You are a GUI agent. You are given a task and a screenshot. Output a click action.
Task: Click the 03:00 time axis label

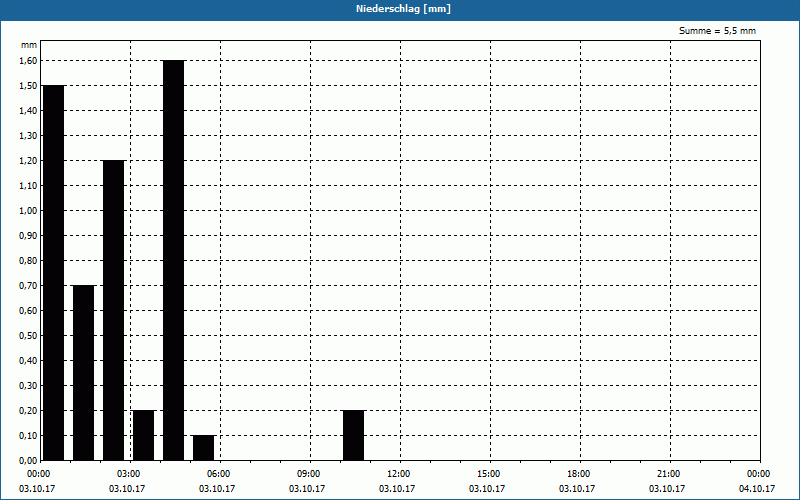129,474
